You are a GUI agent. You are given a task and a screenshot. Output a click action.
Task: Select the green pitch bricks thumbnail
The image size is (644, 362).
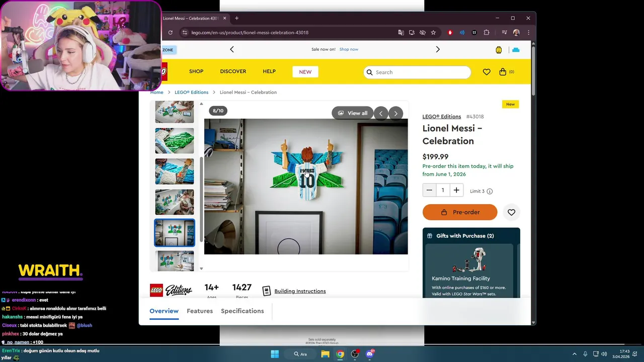(175, 141)
